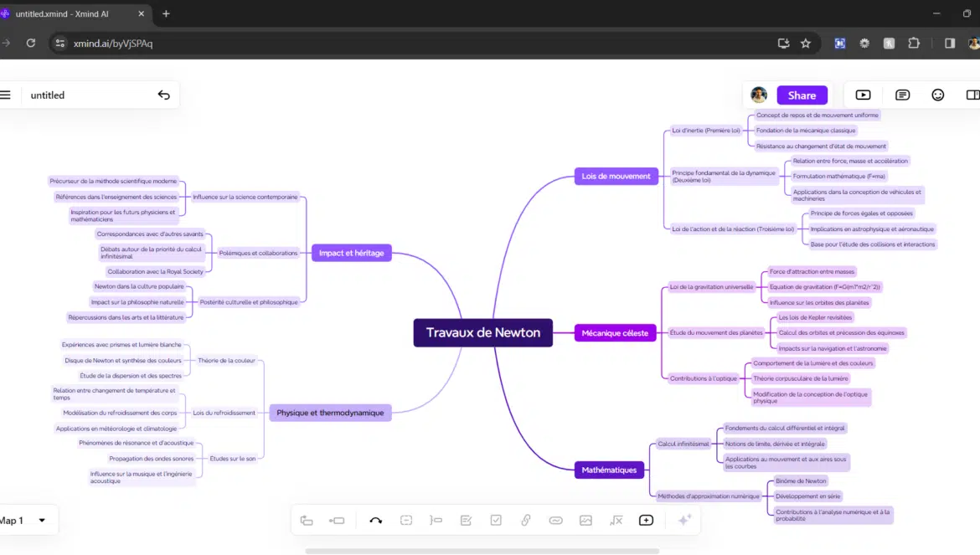This screenshot has width=980, height=555.
Task: Open the Map 1 sheet dropdown
Action: pyautogui.click(x=25, y=520)
